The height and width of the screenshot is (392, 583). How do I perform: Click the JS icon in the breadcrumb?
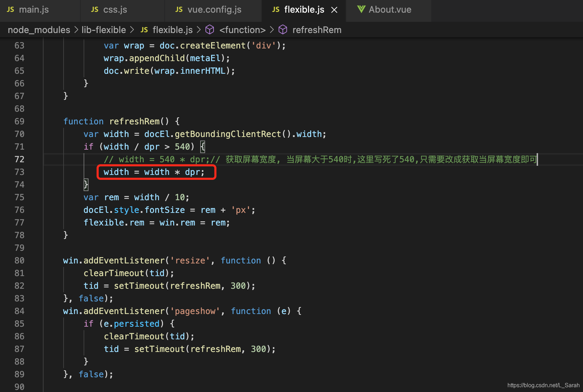pos(144,30)
